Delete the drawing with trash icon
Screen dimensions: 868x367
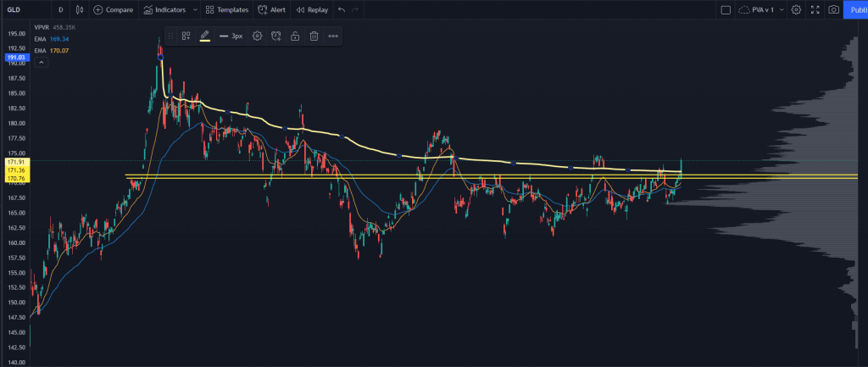coord(314,36)
